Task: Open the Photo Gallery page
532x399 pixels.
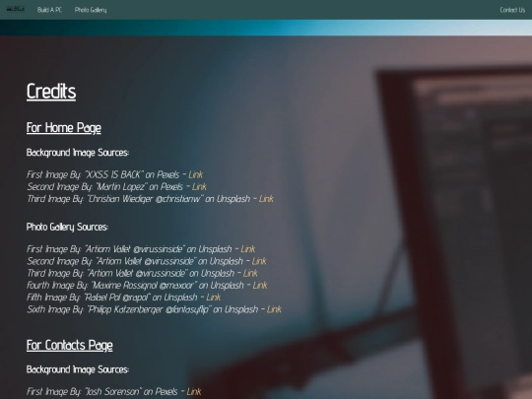Action: 91,10
